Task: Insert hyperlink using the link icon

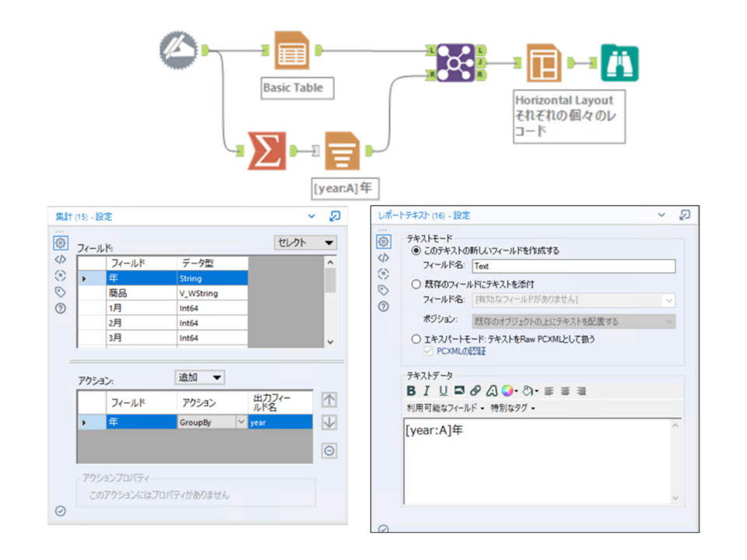Action: tap(475, 390)
